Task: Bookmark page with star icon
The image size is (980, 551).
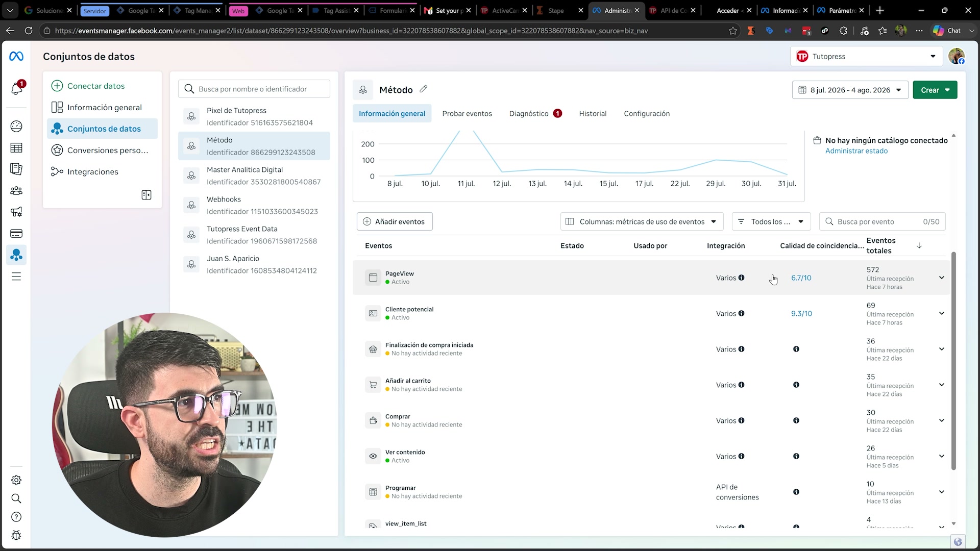Action: pos(733,31)
